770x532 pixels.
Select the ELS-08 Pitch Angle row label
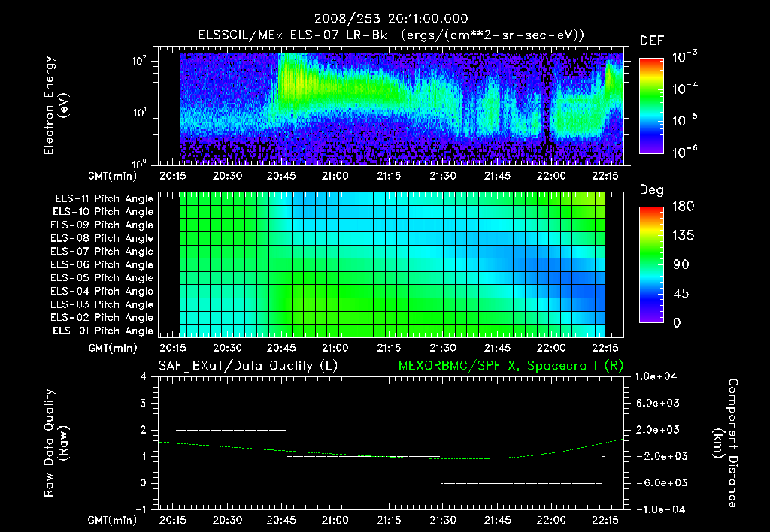102,238
